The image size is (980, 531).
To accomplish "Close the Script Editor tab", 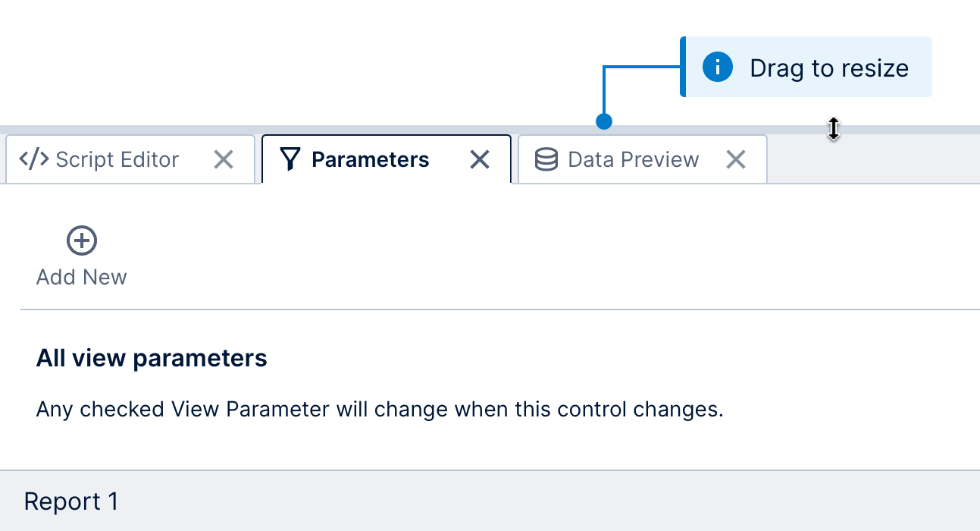I will [x=224, y=159].
